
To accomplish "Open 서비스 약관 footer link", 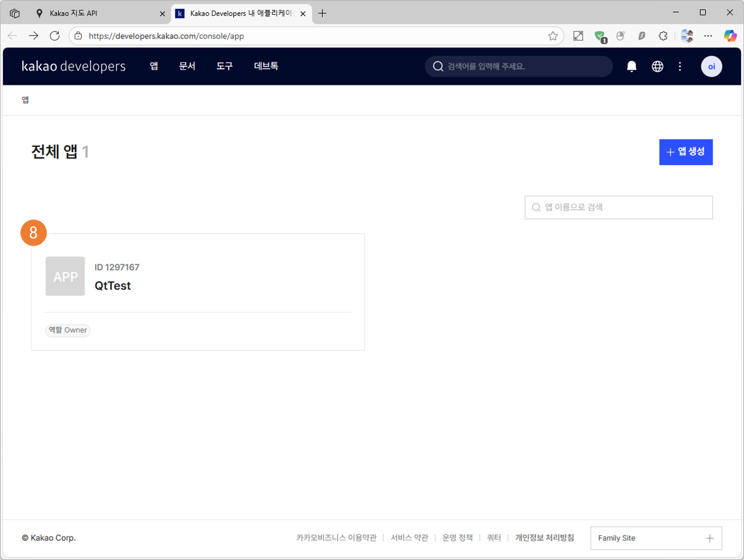I will [x=410, y=538].
